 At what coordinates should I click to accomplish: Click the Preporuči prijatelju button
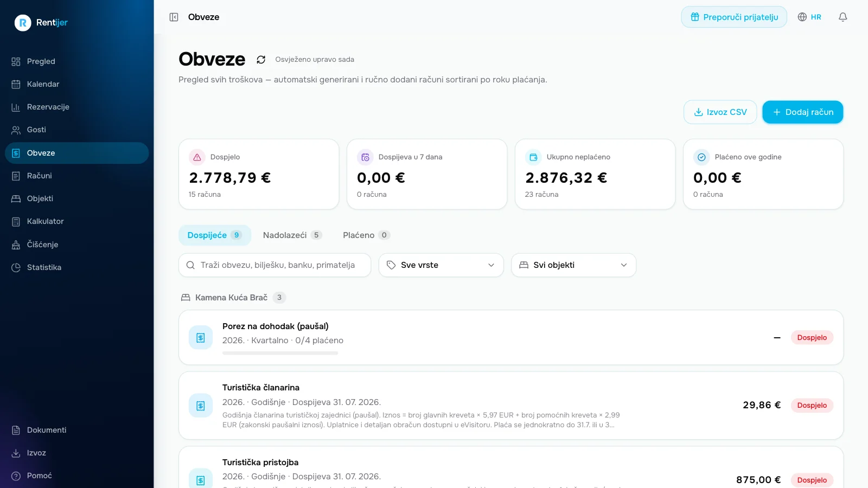(734, 17)
